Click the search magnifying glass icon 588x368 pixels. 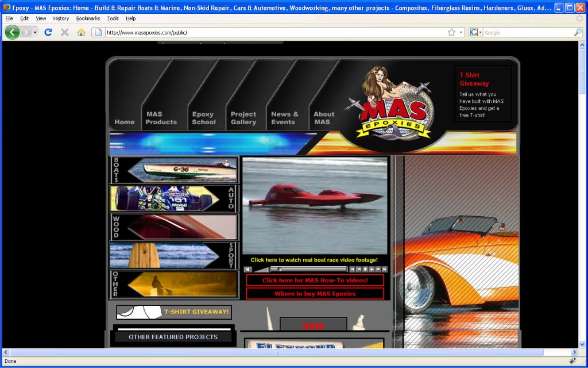click(578, 32)
